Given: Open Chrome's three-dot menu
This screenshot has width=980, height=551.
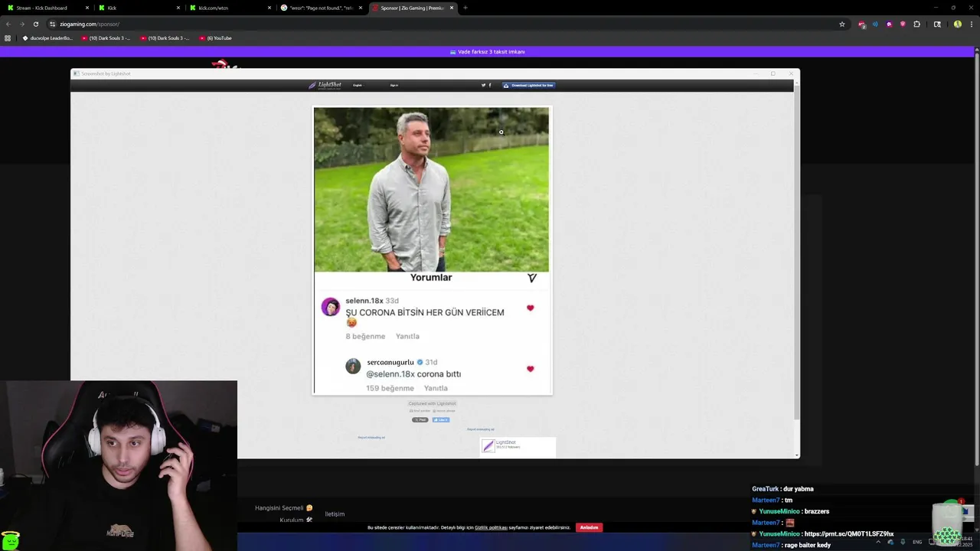Looking at the screenshot, I should coord(971,24).
